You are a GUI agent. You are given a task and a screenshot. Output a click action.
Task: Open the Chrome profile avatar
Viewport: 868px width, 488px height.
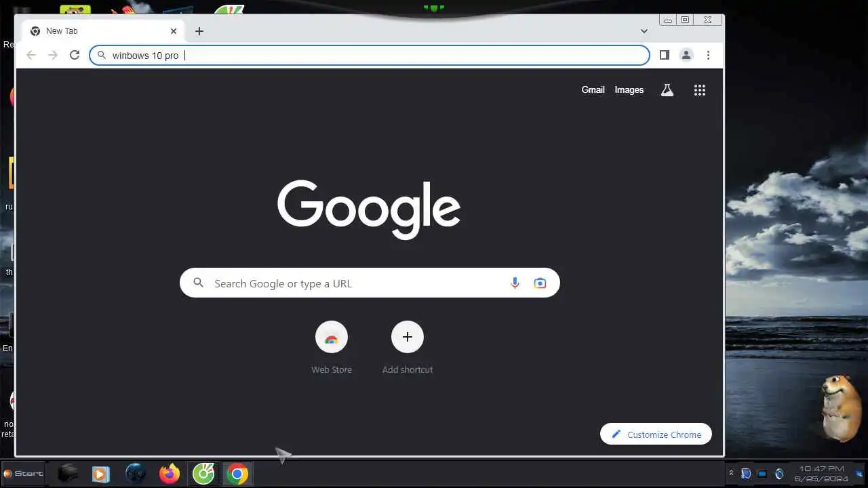point(686,55)
